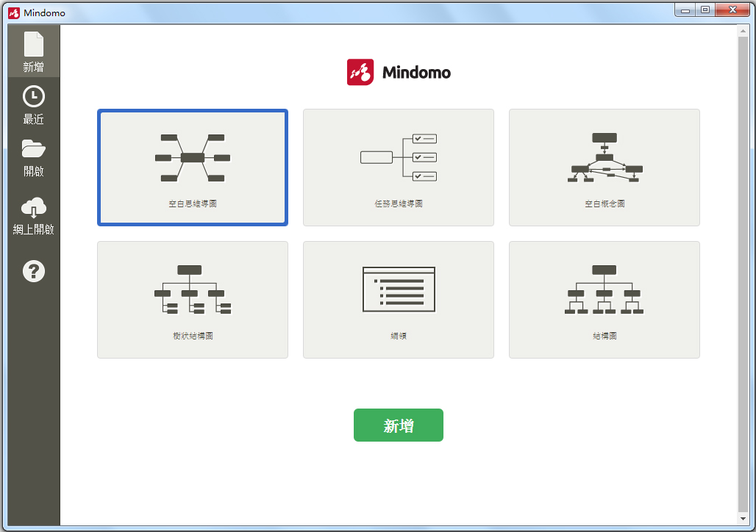Choose the 任務思維導圖 task mind map template

(399, 168)
